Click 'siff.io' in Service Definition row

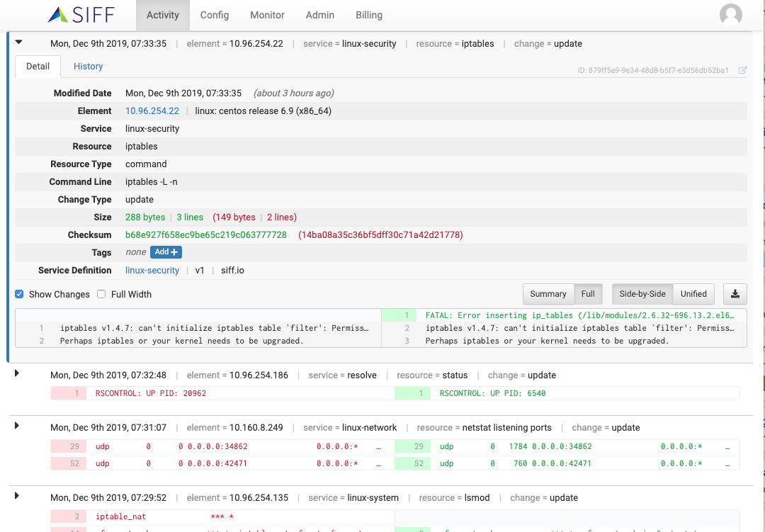click(x=232, y=271)
